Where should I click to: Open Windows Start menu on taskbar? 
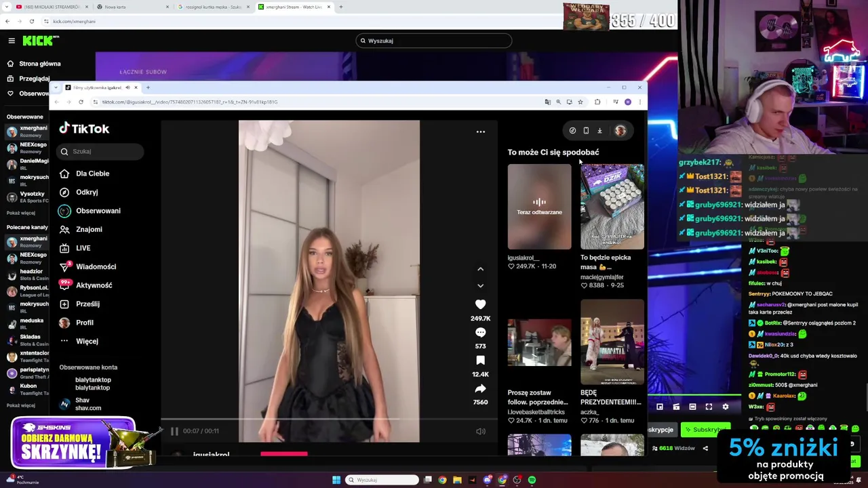(x=336, y=480)
